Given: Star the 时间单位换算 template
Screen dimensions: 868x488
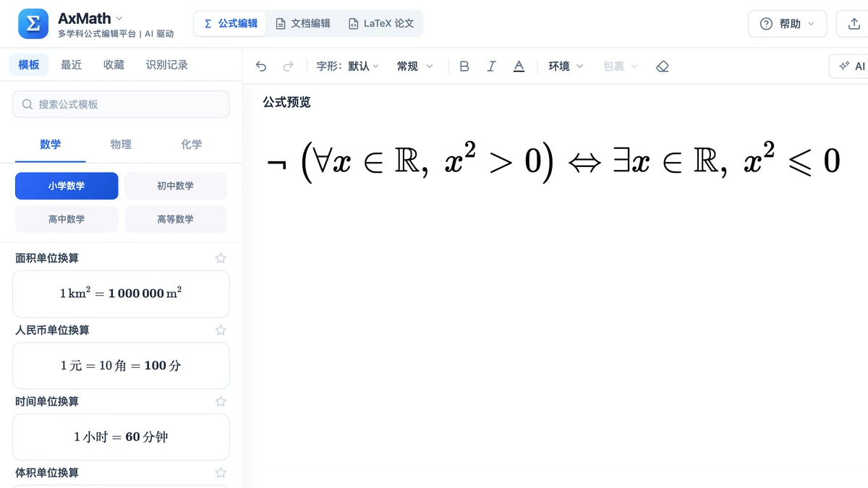Looking at the screenshot, I should (221, 401).
